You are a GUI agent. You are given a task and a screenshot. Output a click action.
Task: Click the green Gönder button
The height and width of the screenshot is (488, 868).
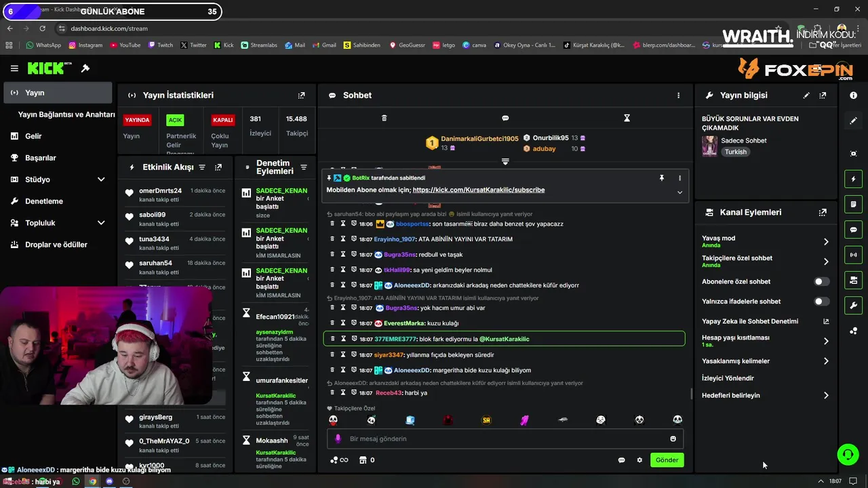pos(667,460)
